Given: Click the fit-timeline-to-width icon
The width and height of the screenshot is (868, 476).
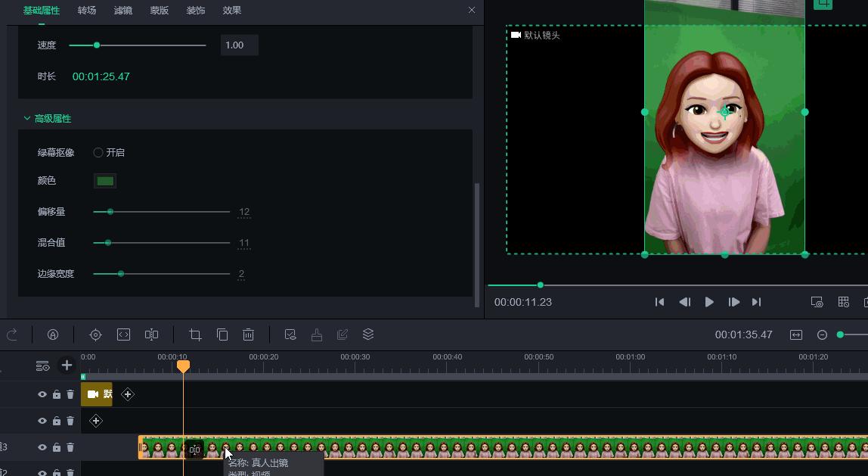Looking at the screenshot, I should point(796,334).
